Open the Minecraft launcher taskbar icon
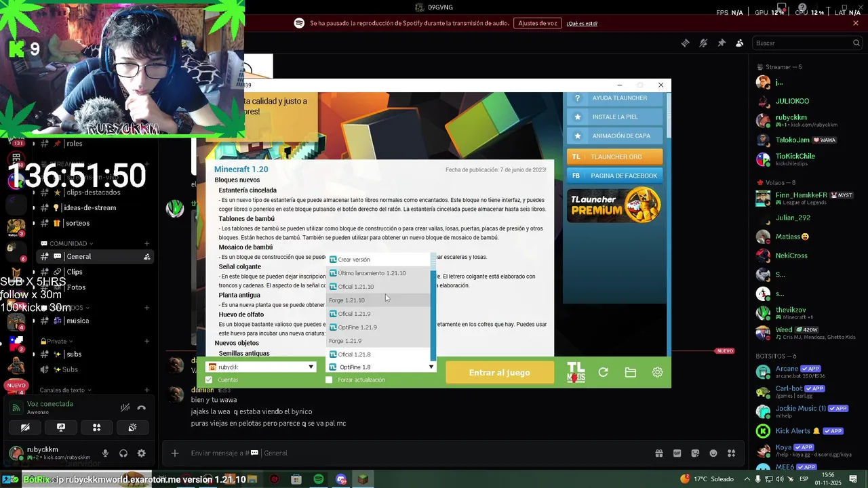This screenshot has height=488, width=868. point(363,479)
